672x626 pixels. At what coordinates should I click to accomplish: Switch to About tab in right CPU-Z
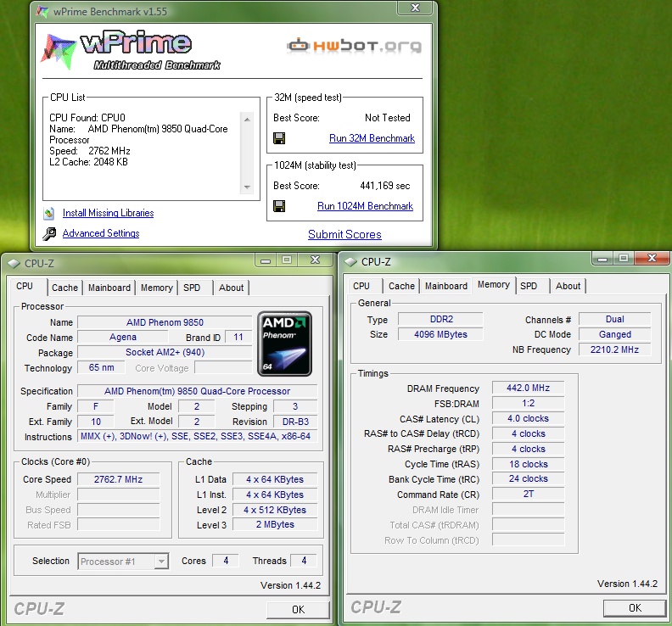[568, 286]
